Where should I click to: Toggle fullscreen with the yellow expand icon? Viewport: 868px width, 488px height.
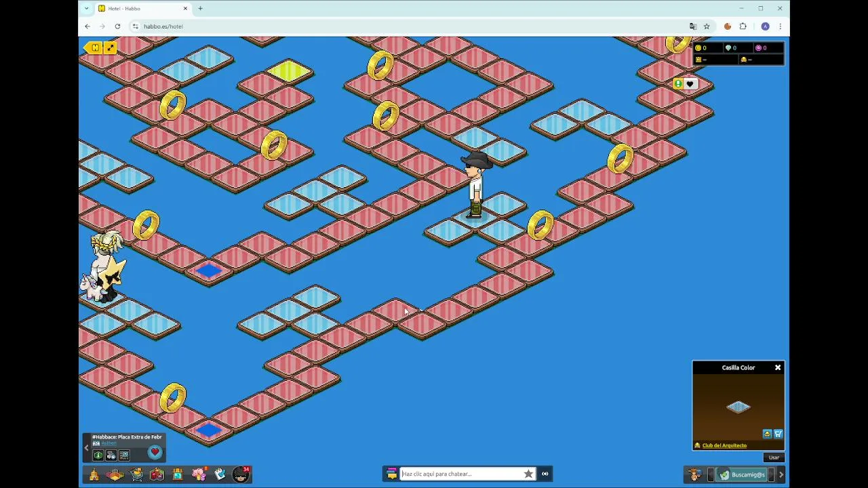(x=111, y=47)
